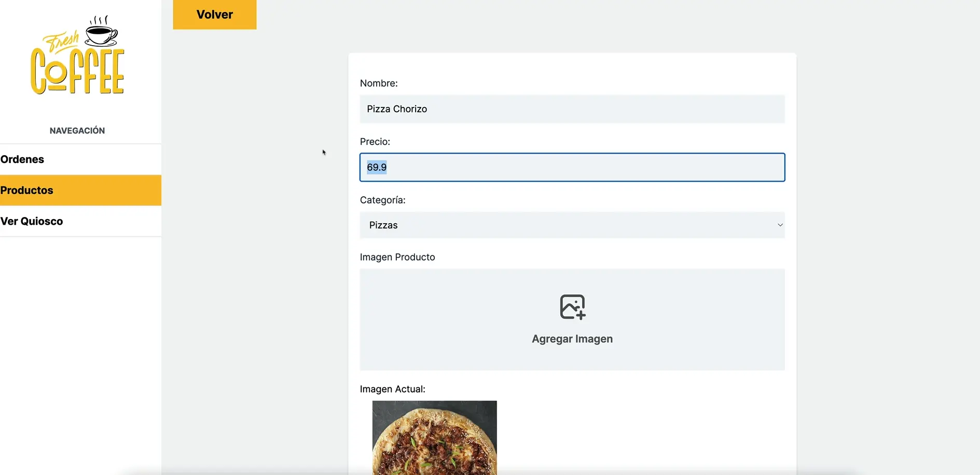Click the Agregar Imagen text

pos(572,339)
